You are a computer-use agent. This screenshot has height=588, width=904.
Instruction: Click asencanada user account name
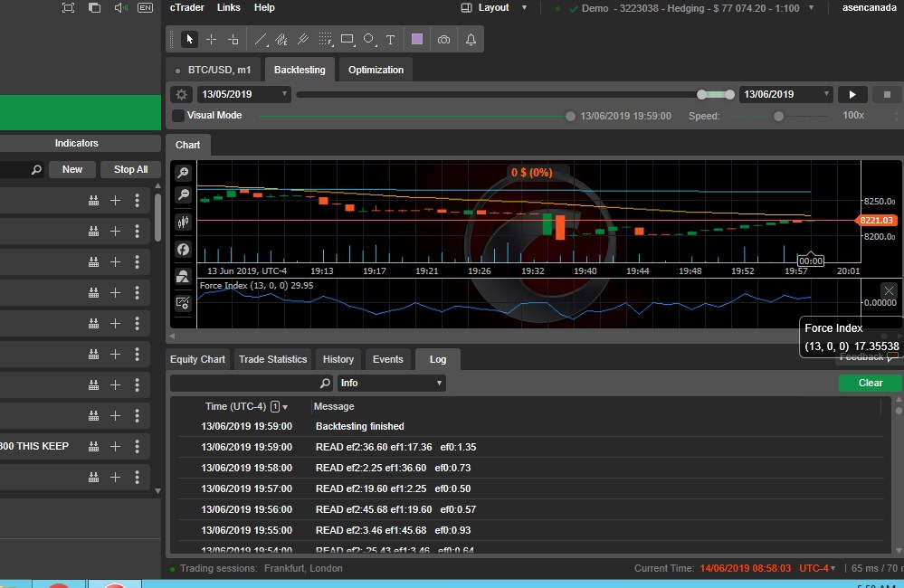point(869,8)
